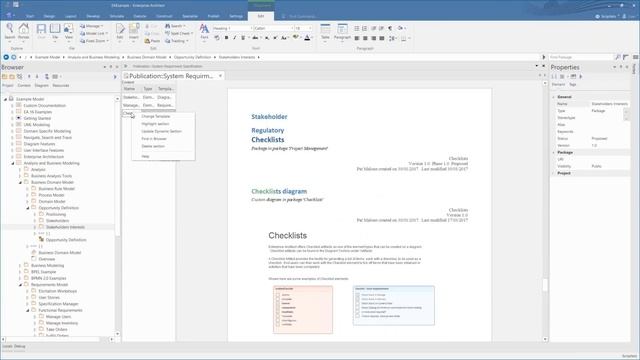640x360 pixels.
Task: Open the Publication:System Requirements document tab
Action: coord(172,76)
